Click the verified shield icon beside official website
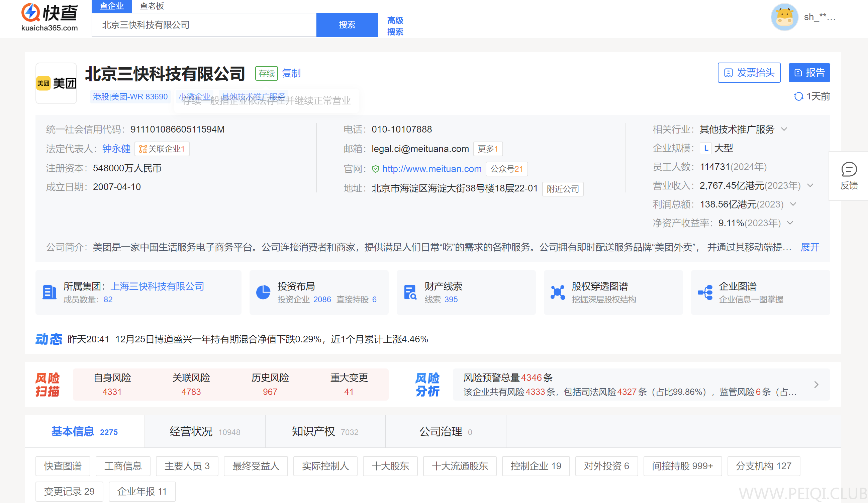868x503 pixels. tap(375, 169)
